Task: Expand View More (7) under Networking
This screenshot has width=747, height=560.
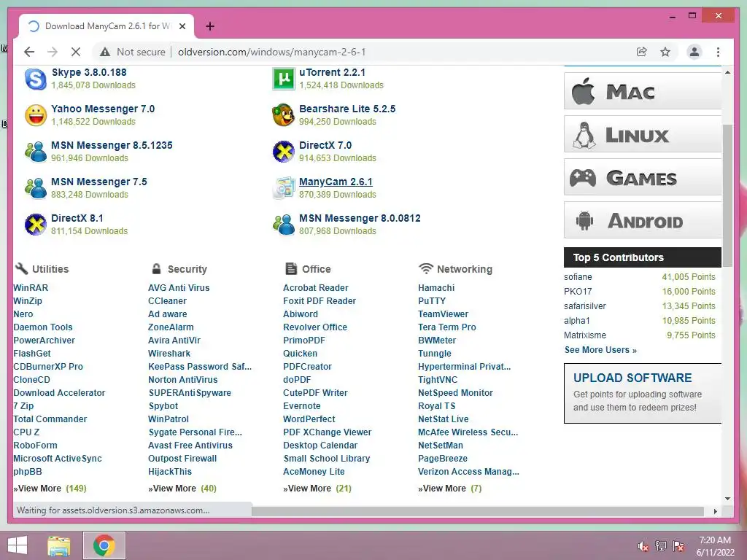Action: [x=449, y=488]
